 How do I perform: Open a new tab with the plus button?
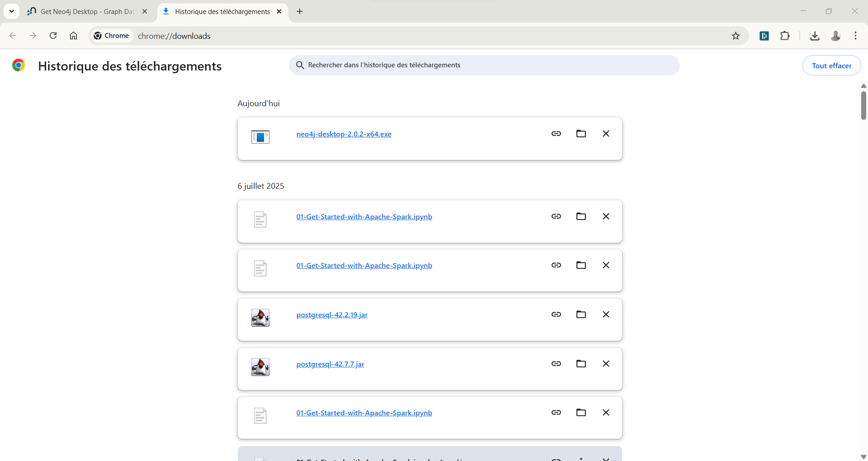(300, 11)
